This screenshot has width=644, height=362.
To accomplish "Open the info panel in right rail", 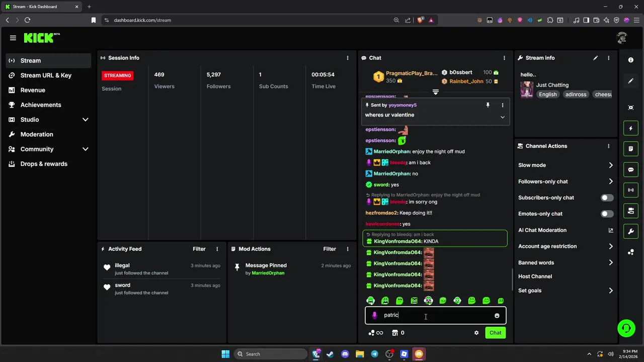I will pos(631,60).
